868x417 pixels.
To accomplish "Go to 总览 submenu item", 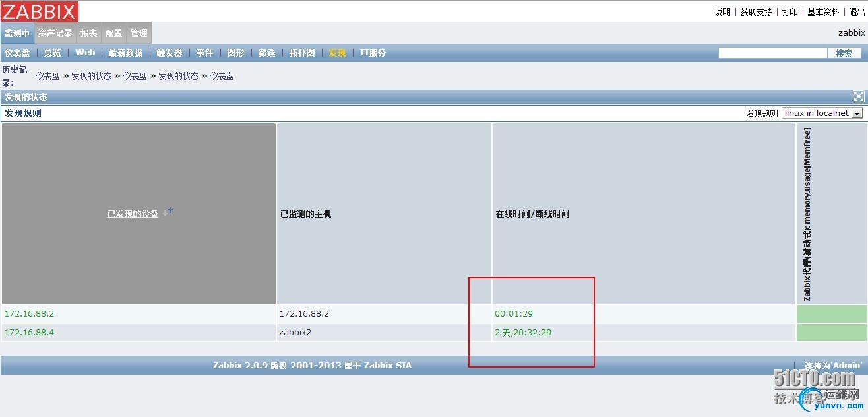I will point(53,53).
